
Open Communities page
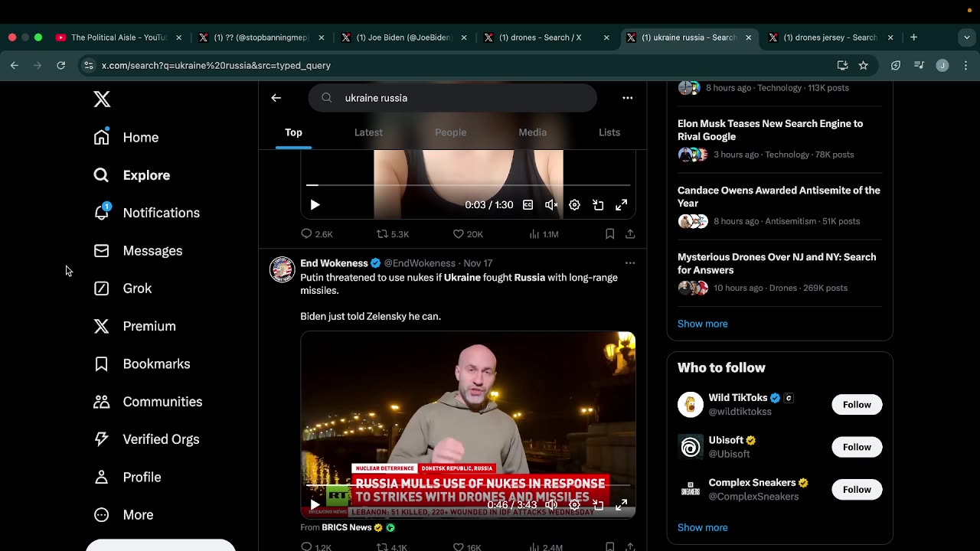pos(148,402)
